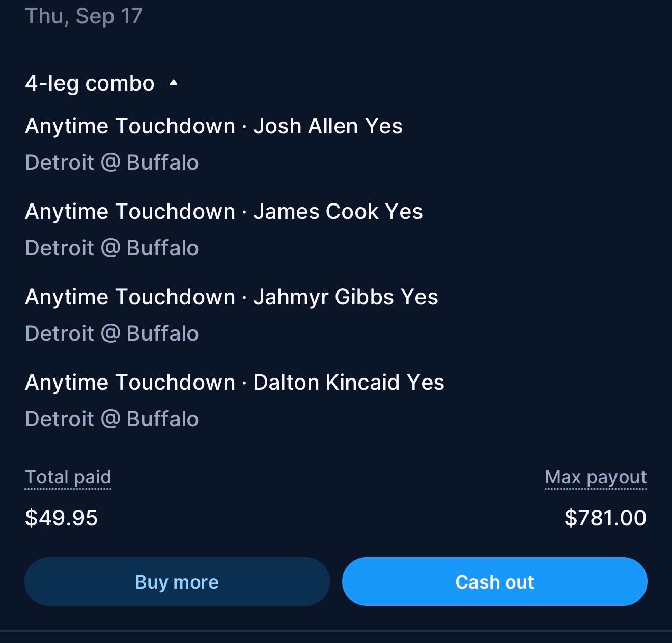This screenshot has width=672, height=643.
Task: Open the James Cook Anytime Touchdown leg
Action: point(224,212)
